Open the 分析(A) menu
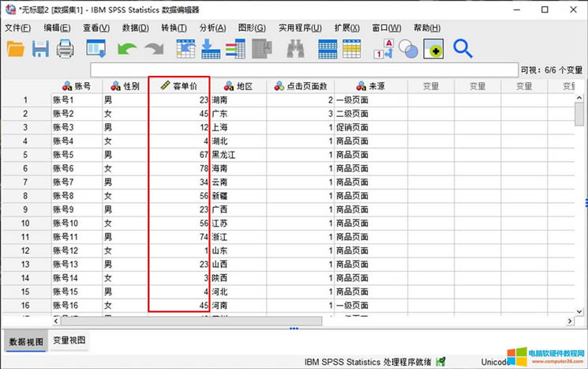 coord(212,28)
